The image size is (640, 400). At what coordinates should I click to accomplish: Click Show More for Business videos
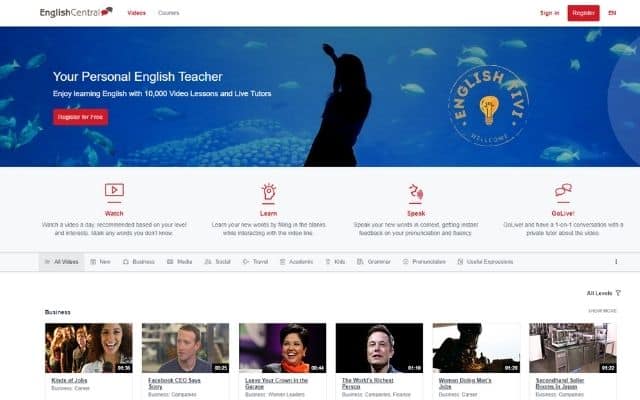click(602, 311)
